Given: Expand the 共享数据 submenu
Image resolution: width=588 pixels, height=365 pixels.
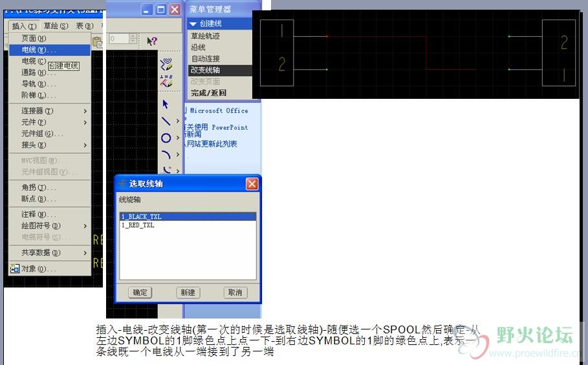Looking at the screenshot, I should click(50, 253).
